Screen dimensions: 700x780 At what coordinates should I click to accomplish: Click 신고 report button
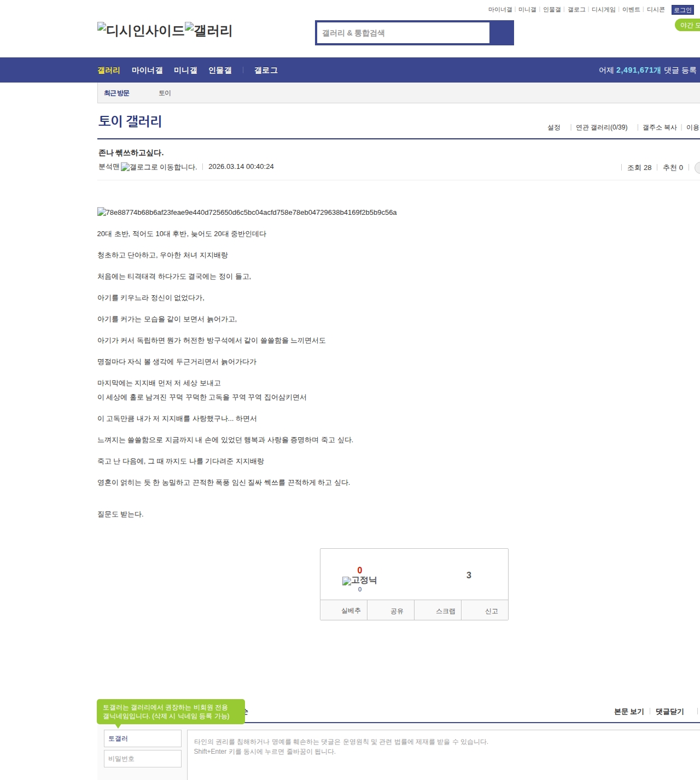[485, 611]
